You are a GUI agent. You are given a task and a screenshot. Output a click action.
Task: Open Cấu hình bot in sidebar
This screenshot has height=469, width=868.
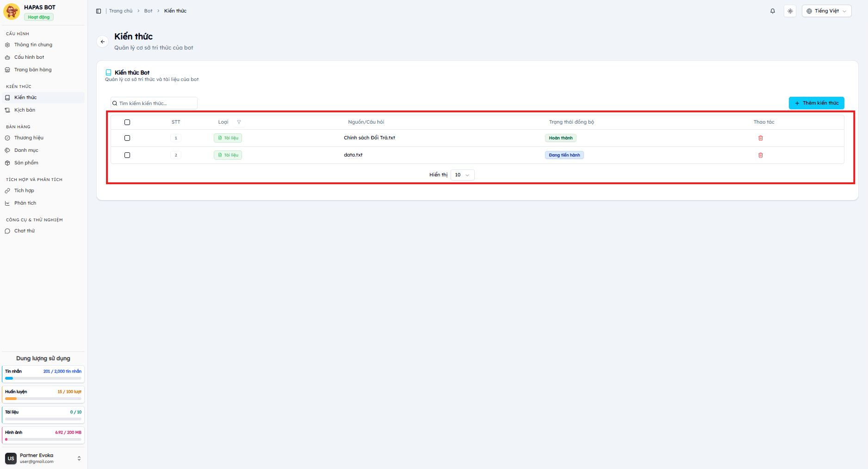43,57
